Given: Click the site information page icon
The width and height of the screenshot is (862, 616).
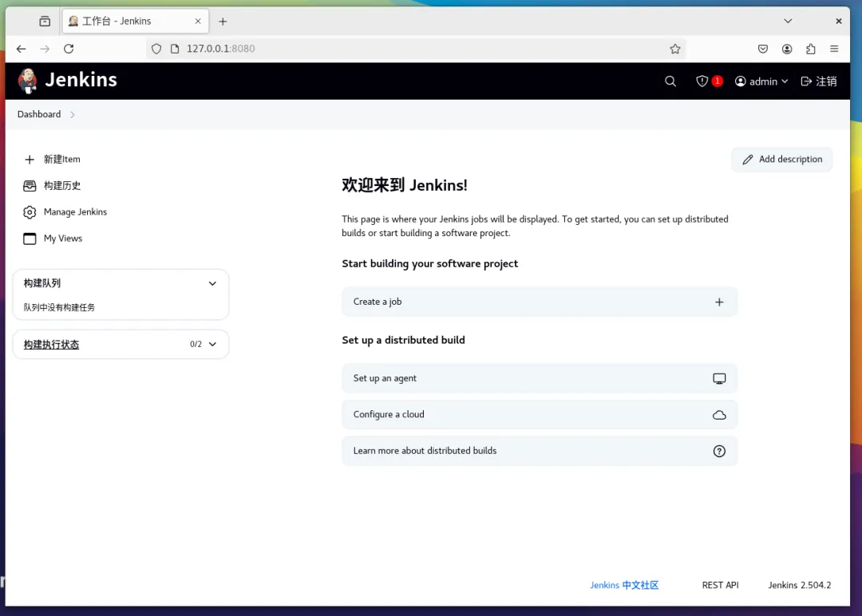Looking at the screenshot, I should [x=175, y=49].
